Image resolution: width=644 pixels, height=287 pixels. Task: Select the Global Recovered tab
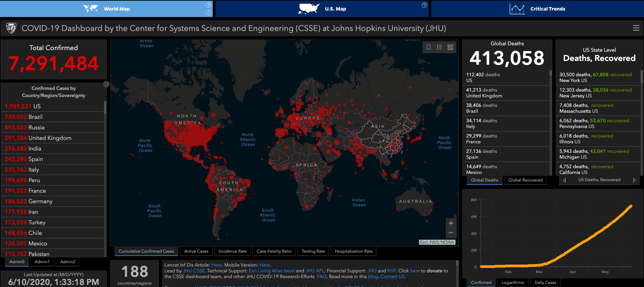525,180
